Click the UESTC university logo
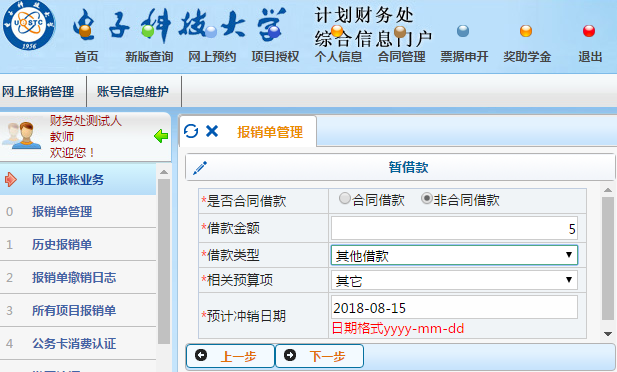Image resolution: width=617 pixels, height=372 pixels. (29, 25)
